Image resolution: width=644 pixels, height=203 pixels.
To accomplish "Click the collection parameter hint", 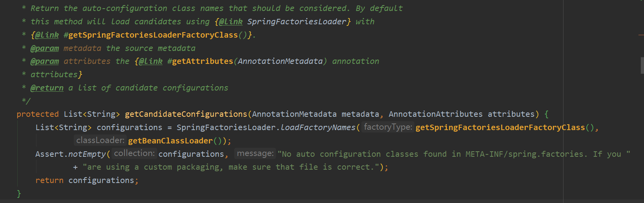I will [x=134, y=153].
